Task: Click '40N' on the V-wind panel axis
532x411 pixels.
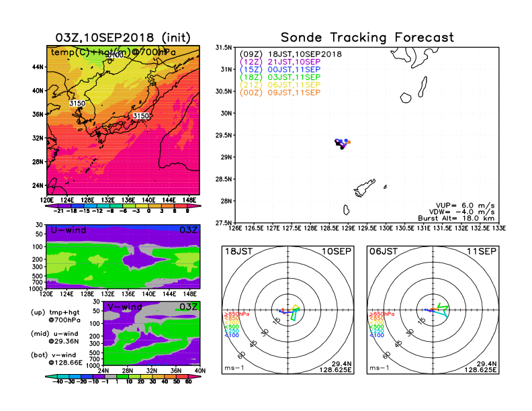Action: [200, 371]
